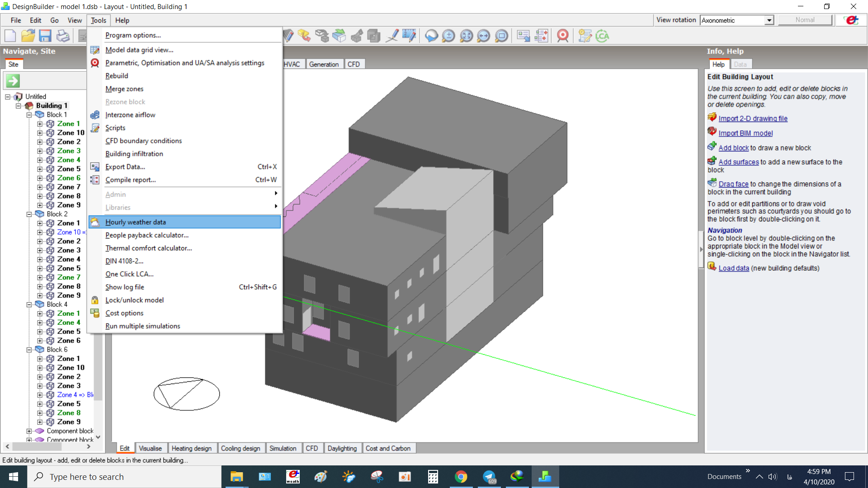Click the info panel collapse handle
Screen dimensions: 868x488
click(701, 249)
